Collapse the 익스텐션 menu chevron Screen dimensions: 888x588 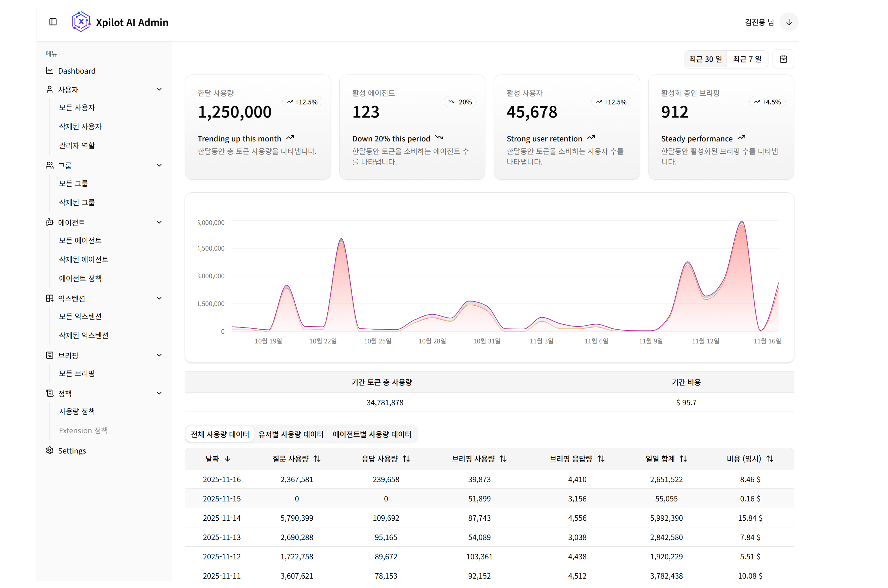pos(159,298)
